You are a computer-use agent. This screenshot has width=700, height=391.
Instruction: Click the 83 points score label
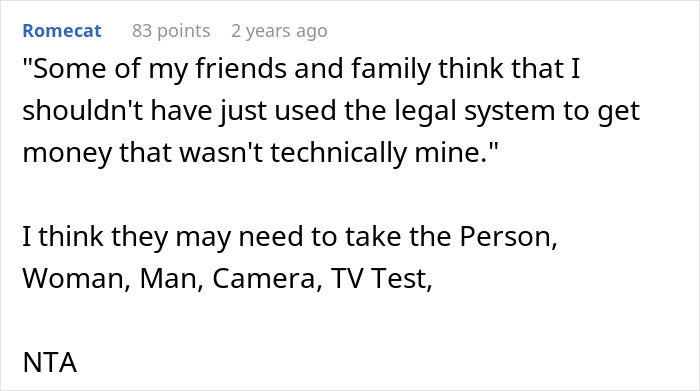click(171, 31)
